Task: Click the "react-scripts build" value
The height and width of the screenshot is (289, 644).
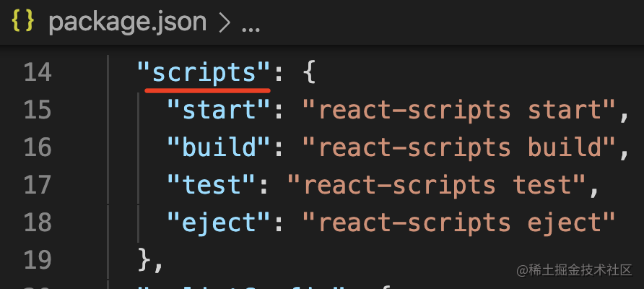Action: pos(461,147)
